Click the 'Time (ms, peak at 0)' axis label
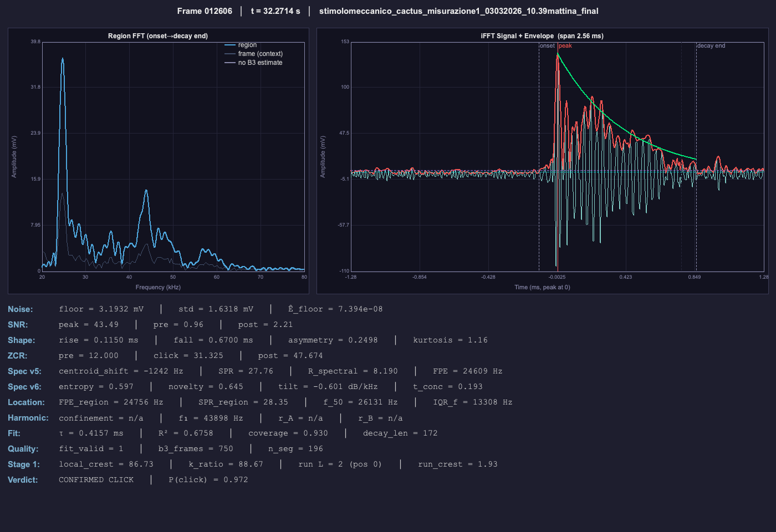 [542, 287]
